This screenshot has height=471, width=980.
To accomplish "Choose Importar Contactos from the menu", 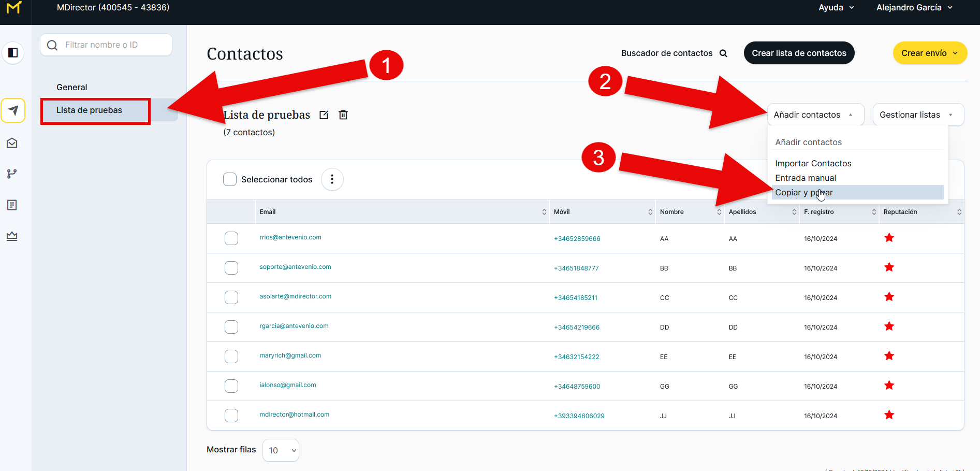I will coord(813,163).
